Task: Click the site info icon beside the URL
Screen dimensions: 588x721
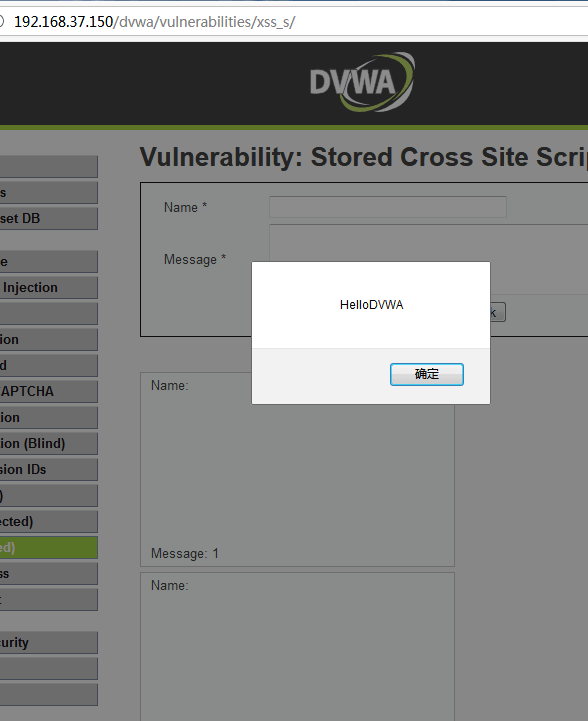Action: pyautogui.click(x=1, y=22)
